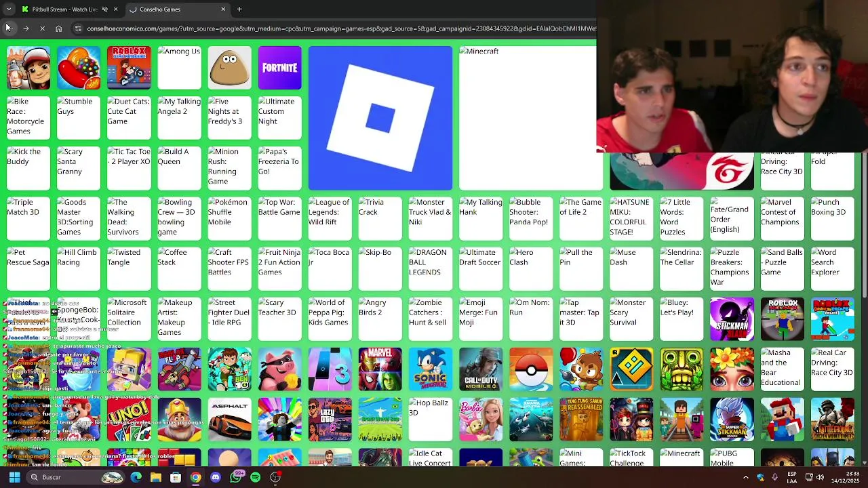Viewport: 868px width, 488px height.
Task: Open the Pou game icon
Action: (x=229, y=68)
